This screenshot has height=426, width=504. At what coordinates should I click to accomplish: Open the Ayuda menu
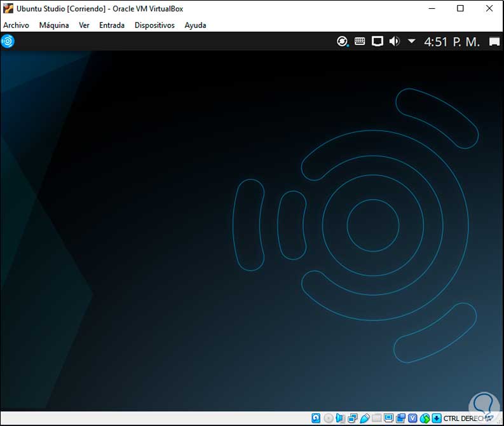click(x=195, y=25)
